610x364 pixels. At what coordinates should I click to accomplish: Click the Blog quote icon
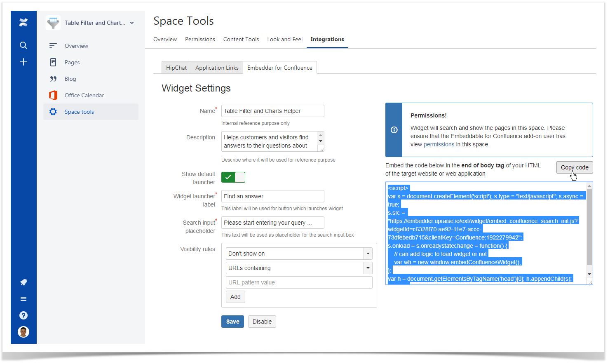point(53,79)
